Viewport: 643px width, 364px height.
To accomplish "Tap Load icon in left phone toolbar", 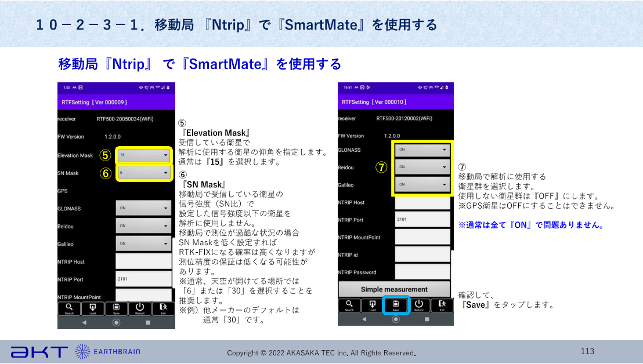I will coord(93,309).
